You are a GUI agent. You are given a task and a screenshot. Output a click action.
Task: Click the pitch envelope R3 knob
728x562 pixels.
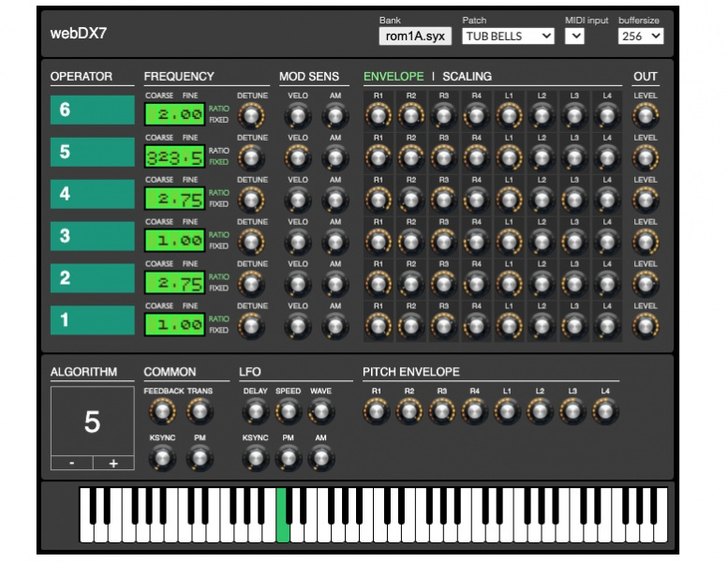441,411
